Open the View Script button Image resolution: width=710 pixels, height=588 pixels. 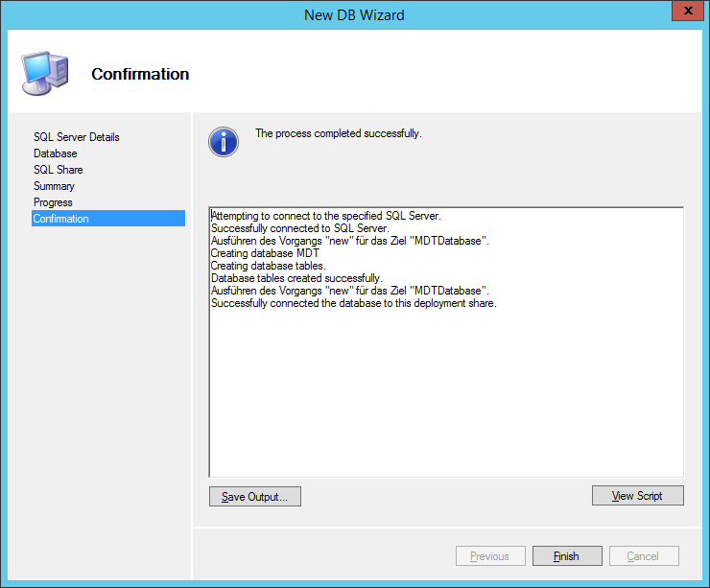click(x=638, y=496)
